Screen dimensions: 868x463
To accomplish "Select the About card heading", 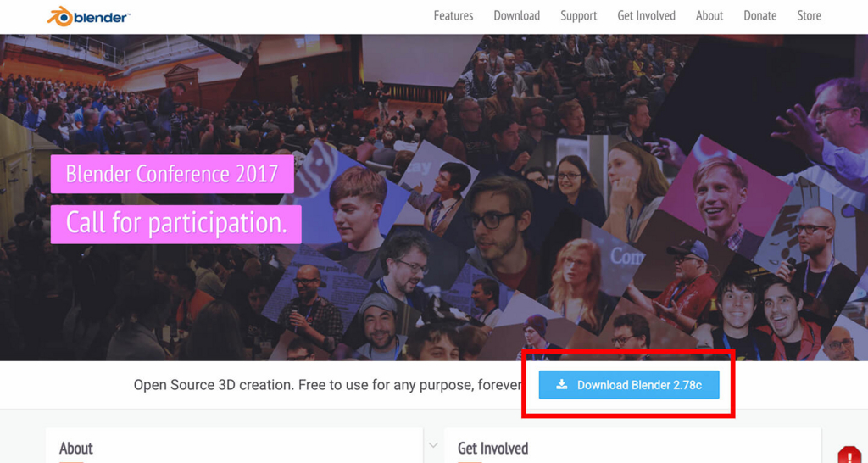I will pyautogui.click(x=75, y=448).
